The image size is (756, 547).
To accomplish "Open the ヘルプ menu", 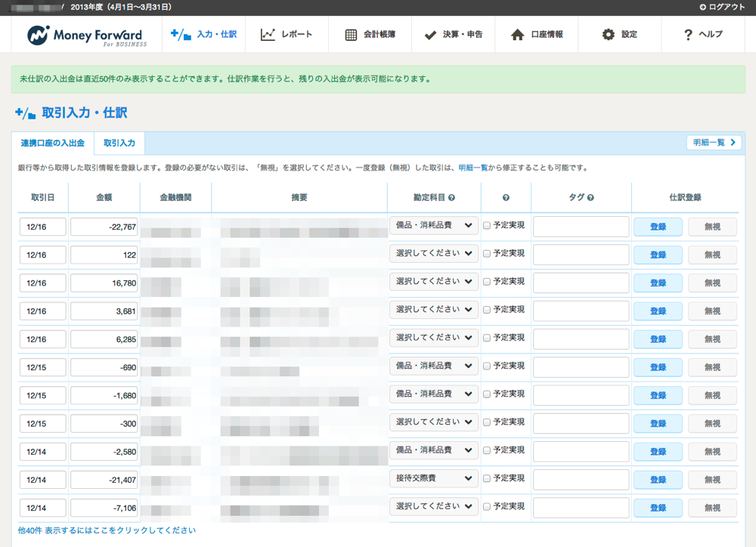I will [x=703, y=35].
